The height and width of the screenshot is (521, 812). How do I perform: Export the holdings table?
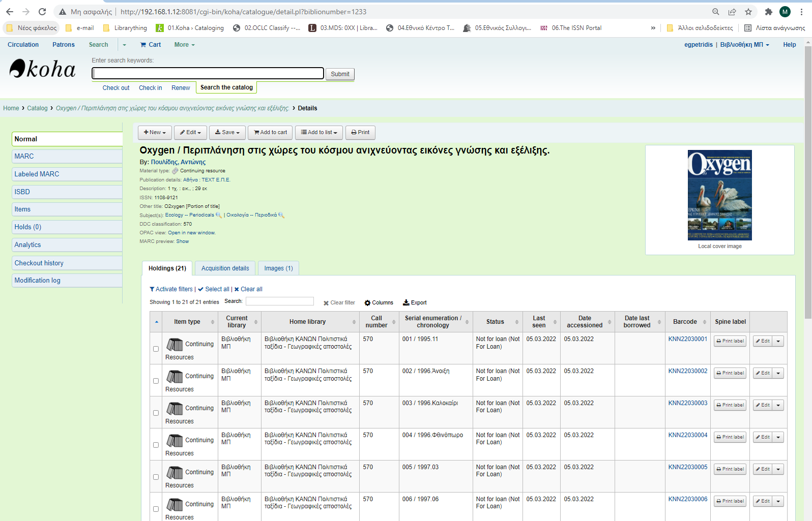point(415,303)
